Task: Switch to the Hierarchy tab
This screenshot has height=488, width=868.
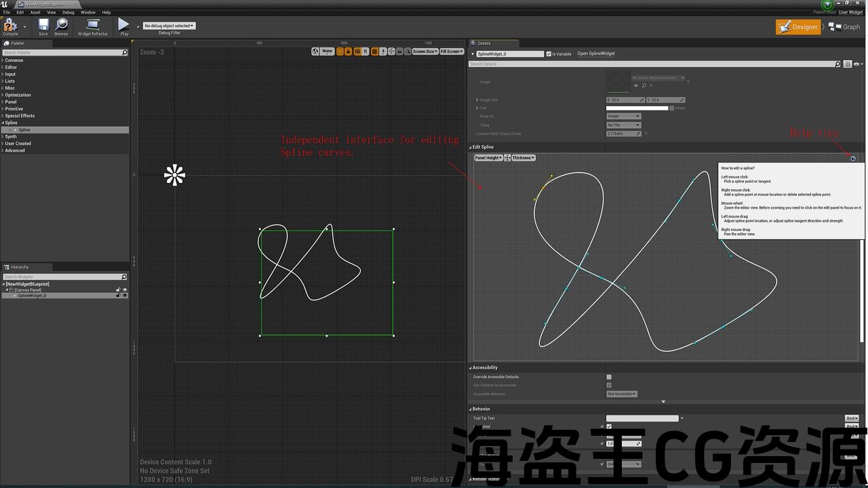Action: (19, 267)
